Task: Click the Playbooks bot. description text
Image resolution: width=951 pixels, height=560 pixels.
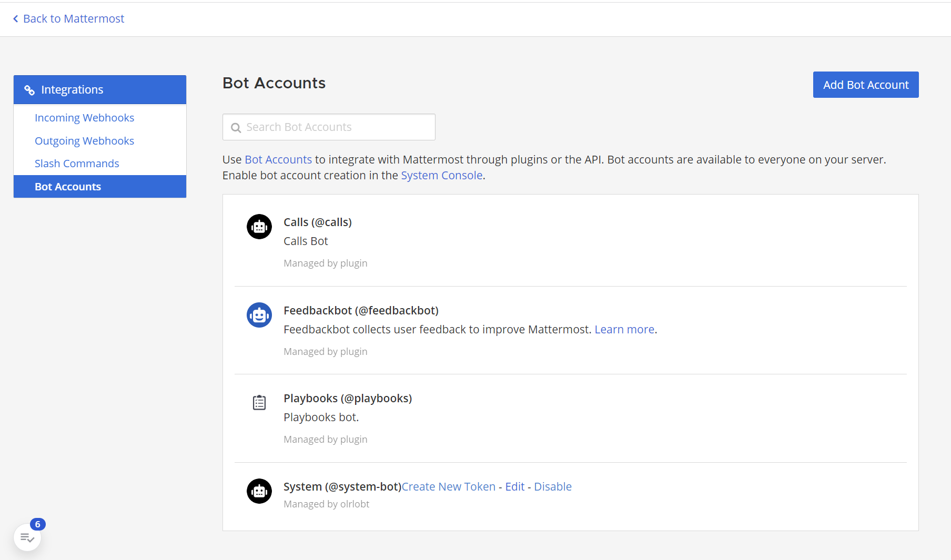Action: click(321, 418)
